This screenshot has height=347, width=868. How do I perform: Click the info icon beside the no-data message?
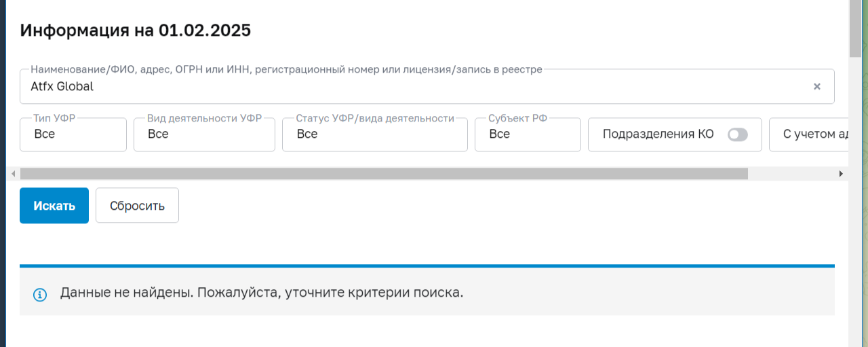(40, 294)
